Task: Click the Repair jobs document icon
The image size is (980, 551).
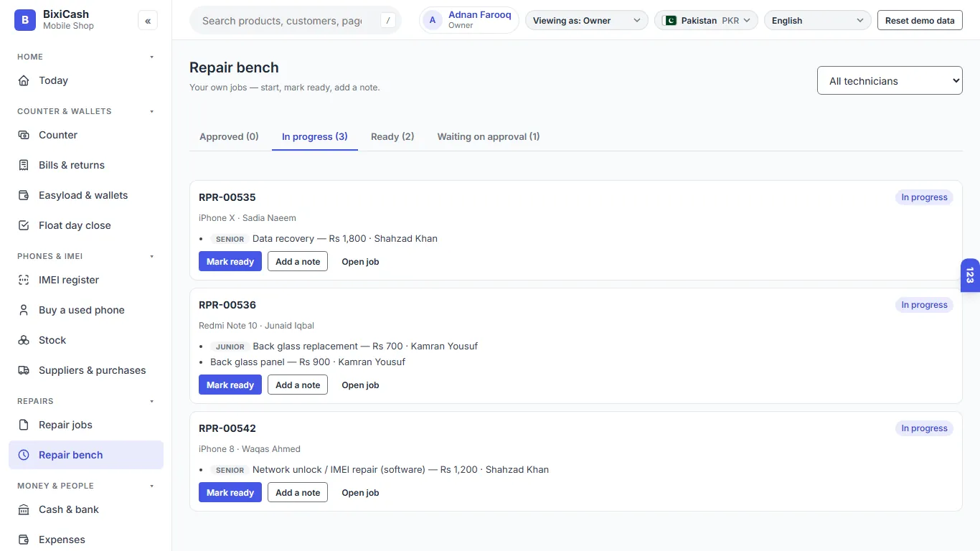Action: [24, 425]
